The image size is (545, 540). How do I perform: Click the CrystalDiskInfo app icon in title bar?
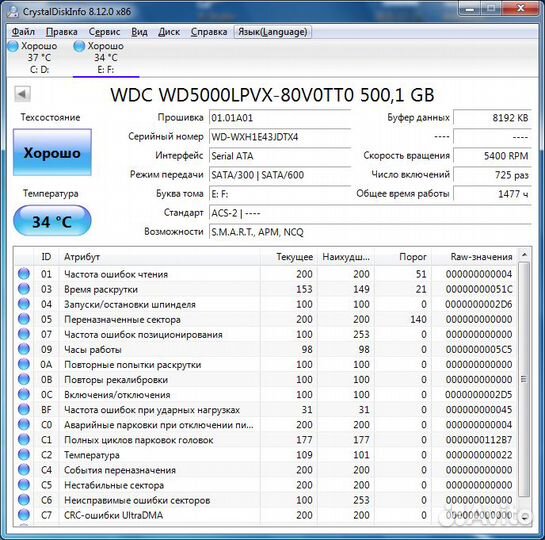click(x=13, y=11)
